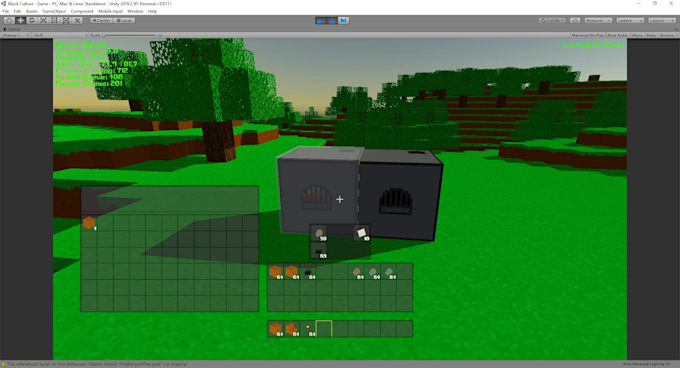
Task: Click the furnace output slot item
Action: pyautogui.click(x=362, y=233)
